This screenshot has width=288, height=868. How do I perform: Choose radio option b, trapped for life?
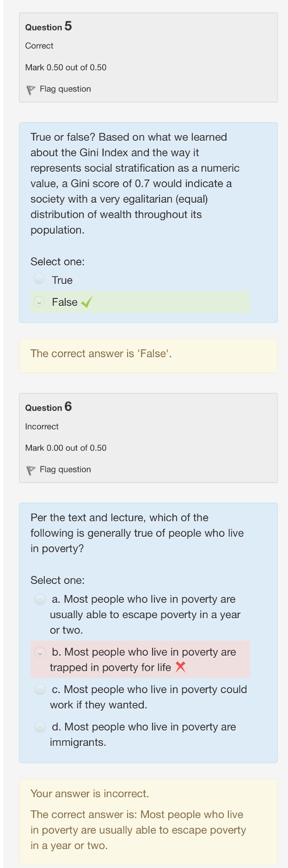tap(41, 652)
